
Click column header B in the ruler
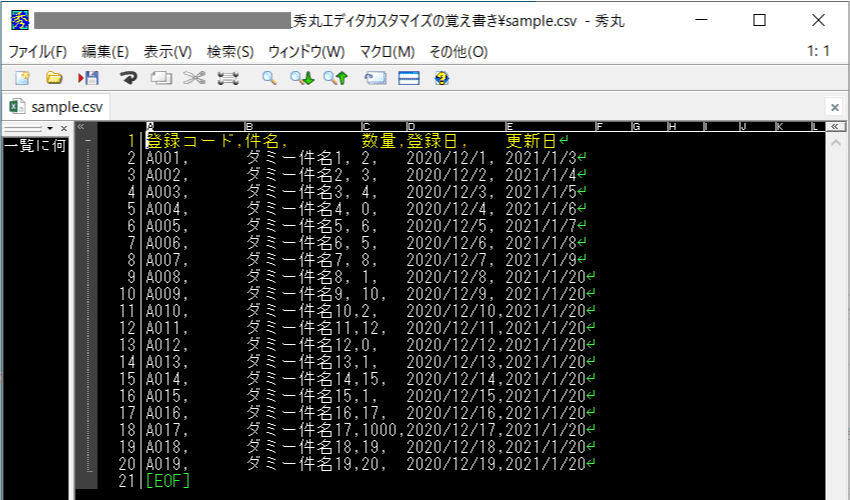249,126
